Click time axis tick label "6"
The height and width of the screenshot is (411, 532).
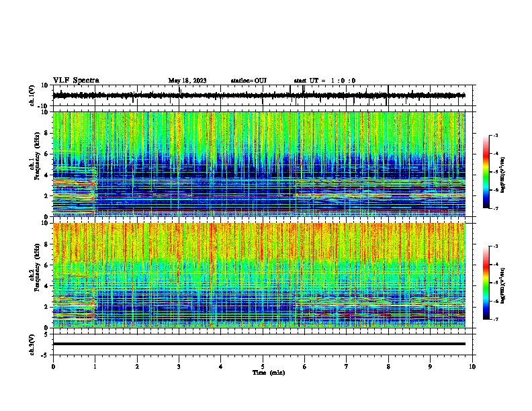click(x=305, y=367)
